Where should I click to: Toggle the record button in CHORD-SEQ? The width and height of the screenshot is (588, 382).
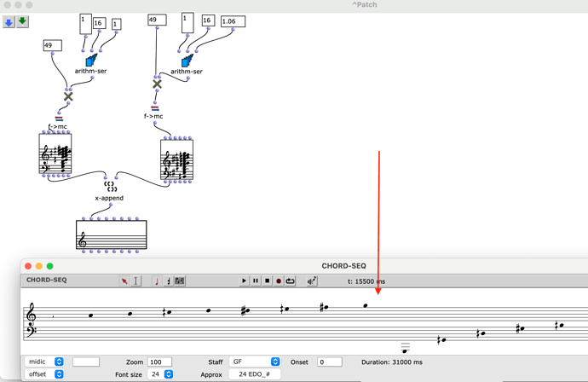pos(278,281)
